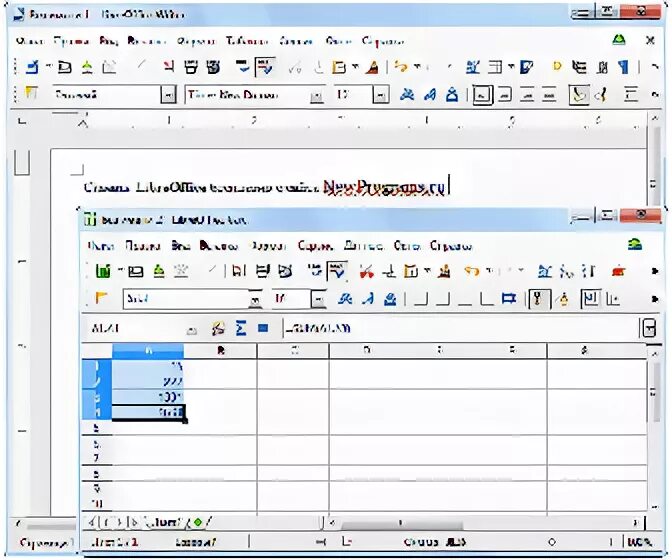This screenshot has height=560, width=672.
Task: Open Paste dropdown arrow in Writer toolbar
Action: 355,67
